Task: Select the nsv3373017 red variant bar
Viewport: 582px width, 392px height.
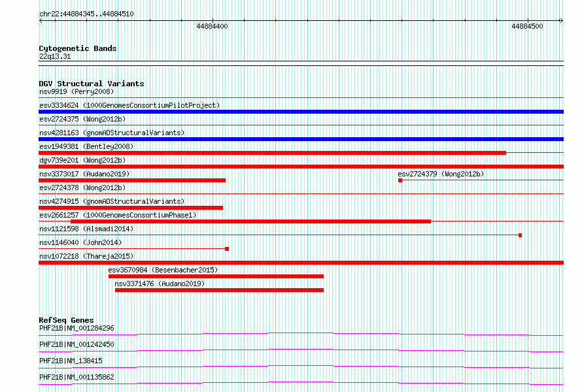Action: click(x=132, y=180)
